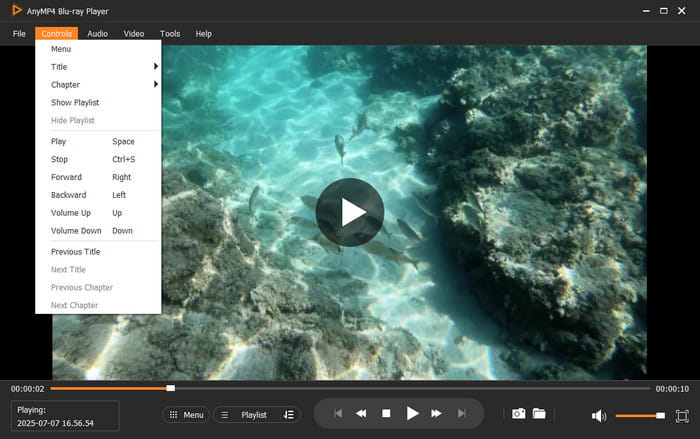
Task: Click the Hide Playlist menu entry
Action: 98,121
